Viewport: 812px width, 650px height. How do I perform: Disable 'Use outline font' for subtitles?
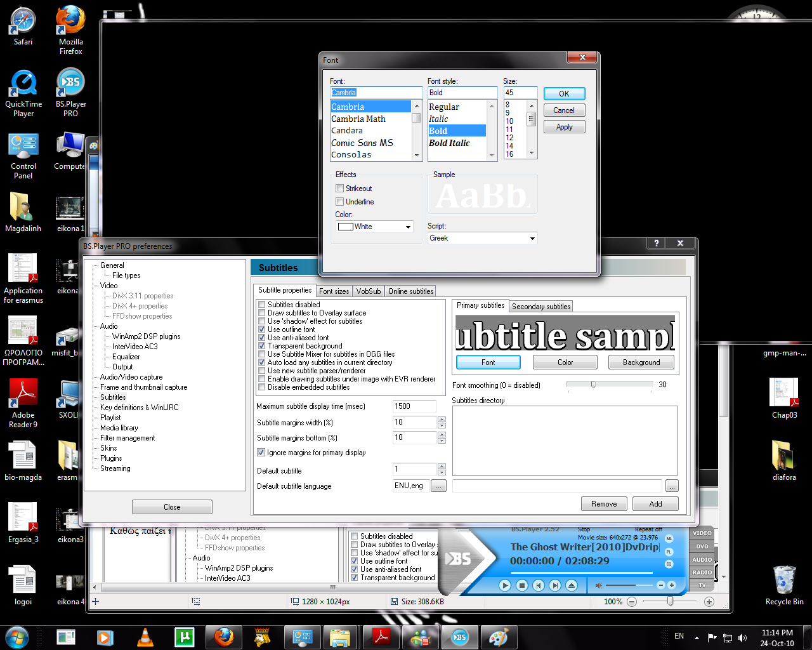261,329
